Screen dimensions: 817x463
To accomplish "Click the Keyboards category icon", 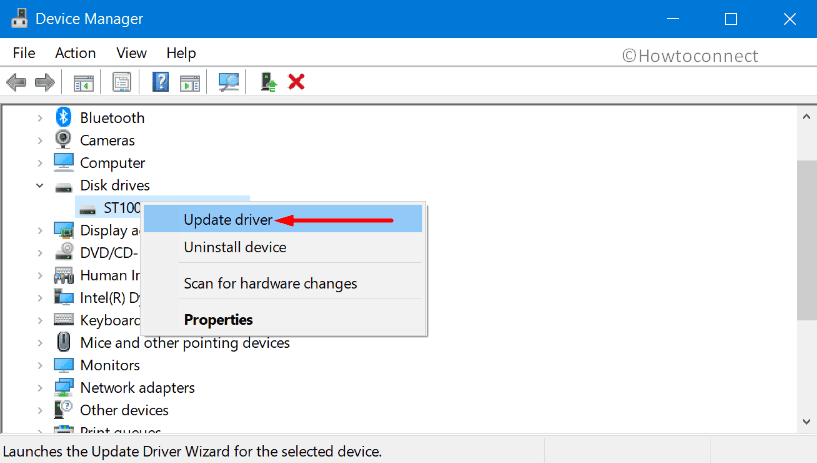I will point(64,319).
